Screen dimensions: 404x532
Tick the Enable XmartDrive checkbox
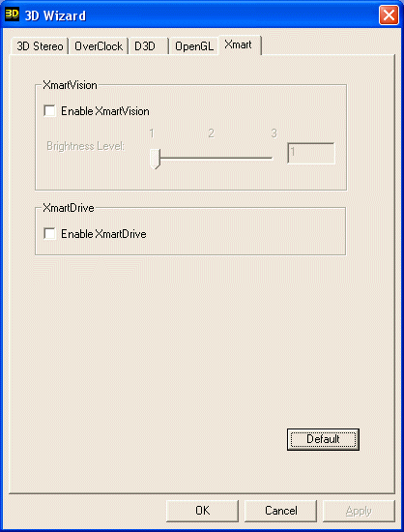[50, 234]
